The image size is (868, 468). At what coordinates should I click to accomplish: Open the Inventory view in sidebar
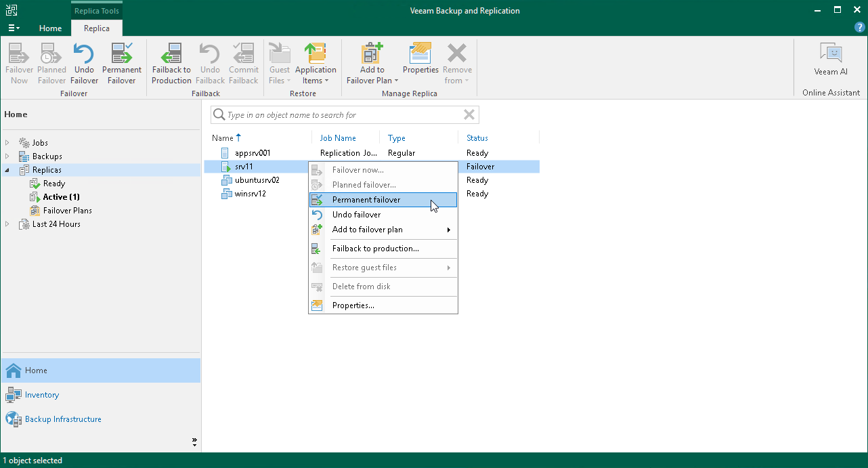(x=41, y=395)
